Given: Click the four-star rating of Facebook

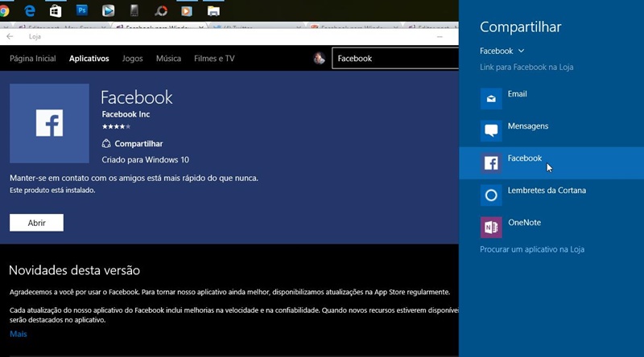Looking at the screenshot, I should click(116, 126).
